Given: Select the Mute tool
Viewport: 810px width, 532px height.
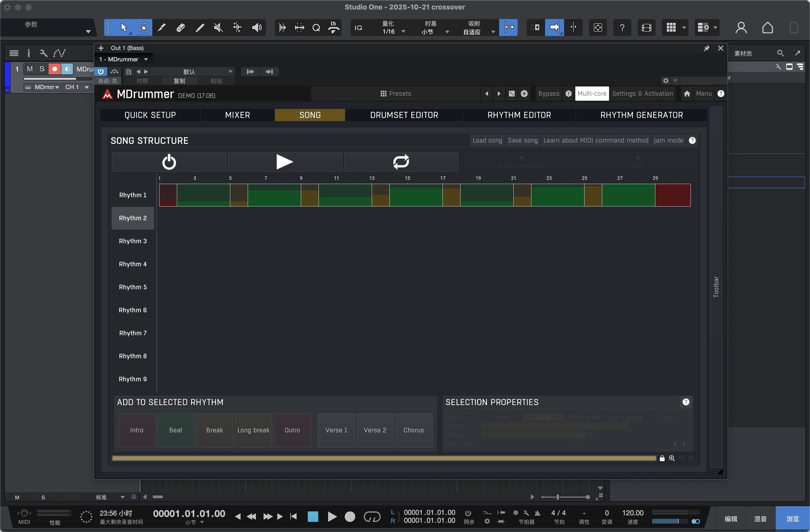Looking at the screenshot, I should click(218, 28).
